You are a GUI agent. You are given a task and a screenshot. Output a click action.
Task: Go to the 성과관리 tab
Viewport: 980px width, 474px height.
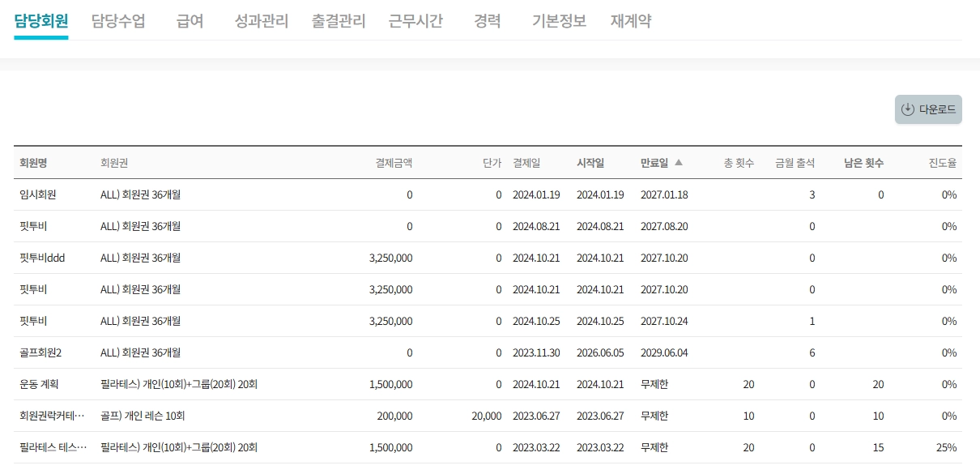click(x=261, y=21)
